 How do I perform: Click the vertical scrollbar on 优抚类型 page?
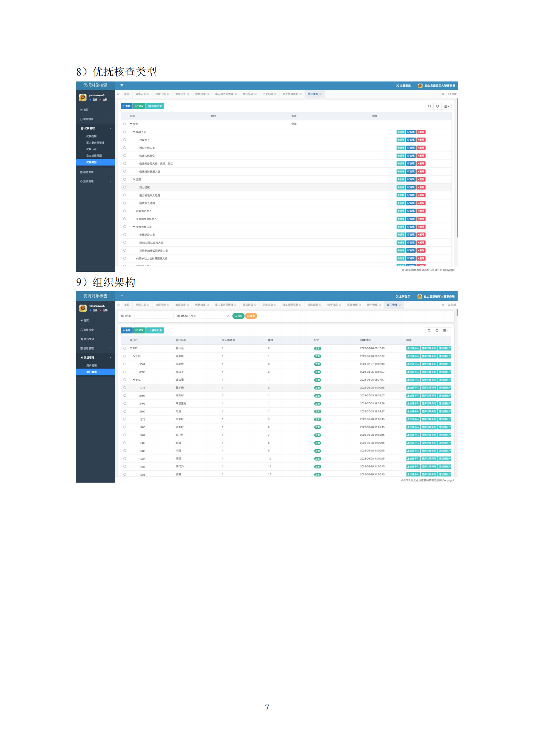(457, 168)
